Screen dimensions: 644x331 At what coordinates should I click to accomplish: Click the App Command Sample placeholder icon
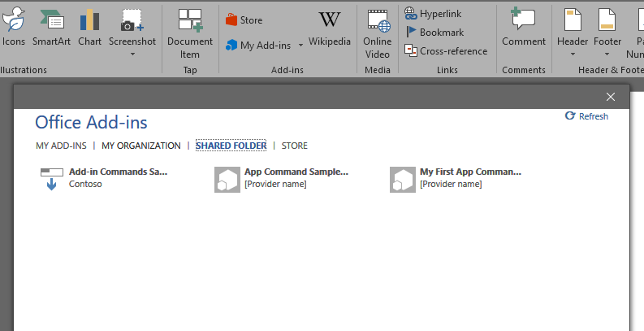pos(227,180)
